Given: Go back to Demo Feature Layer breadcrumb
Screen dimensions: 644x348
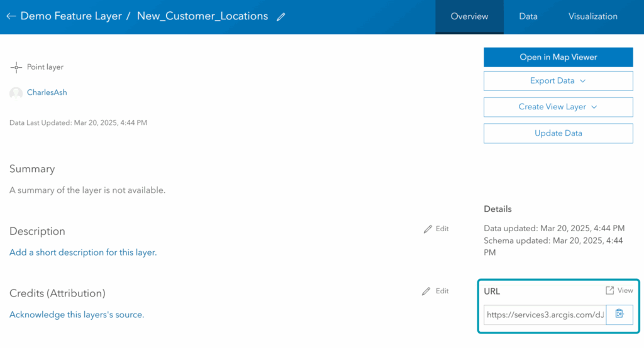Looking at the screenshot, I should 71,16.
